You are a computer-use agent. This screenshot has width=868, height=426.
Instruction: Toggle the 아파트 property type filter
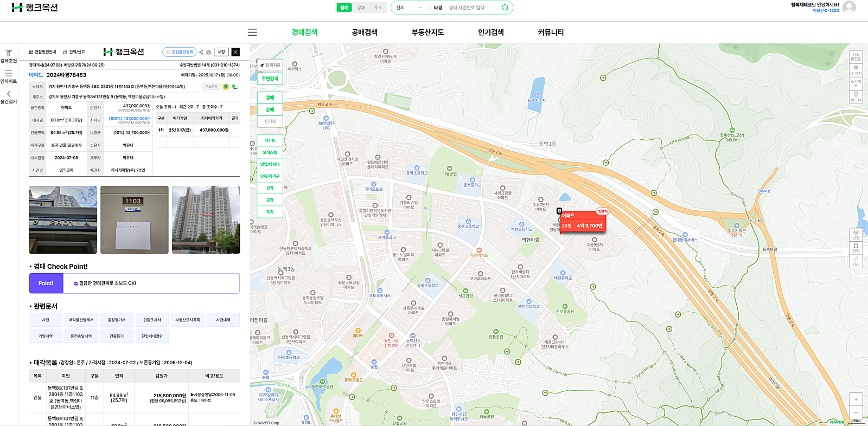pos(270,140)
